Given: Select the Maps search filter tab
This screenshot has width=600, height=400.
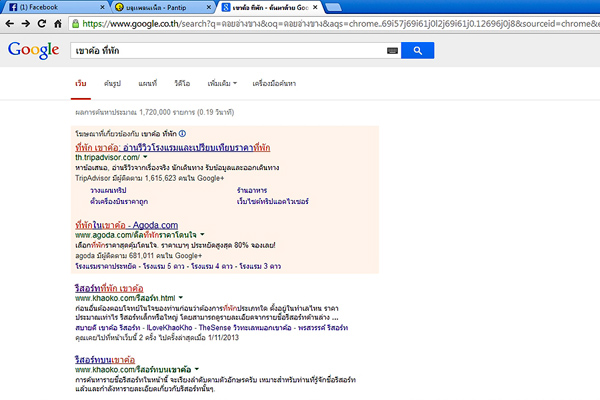Looking at the screenshot, I should click(148, 83).
